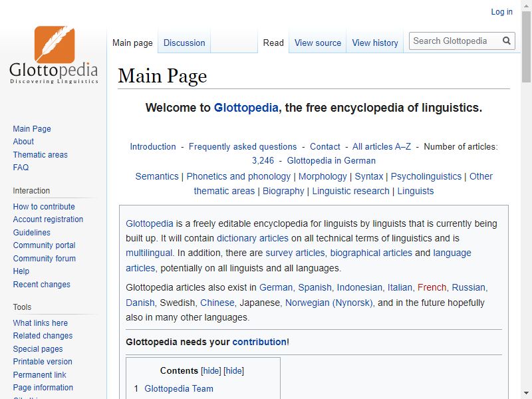Viewport: 532px width, 399px height.
Task: Open the Russian language link
Action: click(469, 288)
